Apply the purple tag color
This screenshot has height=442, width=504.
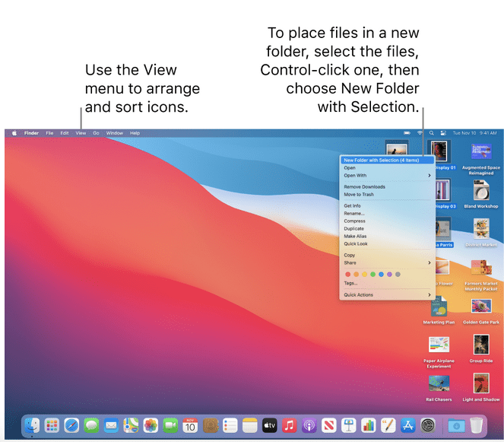(389, 275)
